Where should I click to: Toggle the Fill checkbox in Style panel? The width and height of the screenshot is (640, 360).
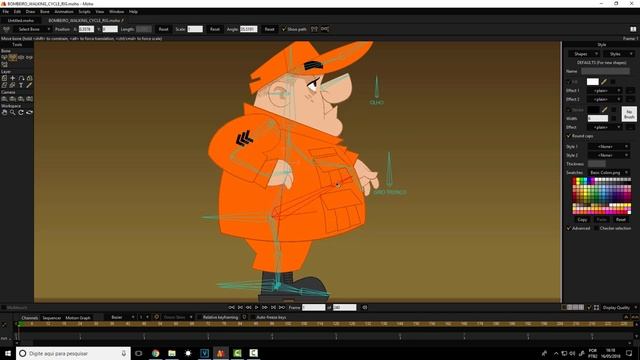click(x=569, y=82)
